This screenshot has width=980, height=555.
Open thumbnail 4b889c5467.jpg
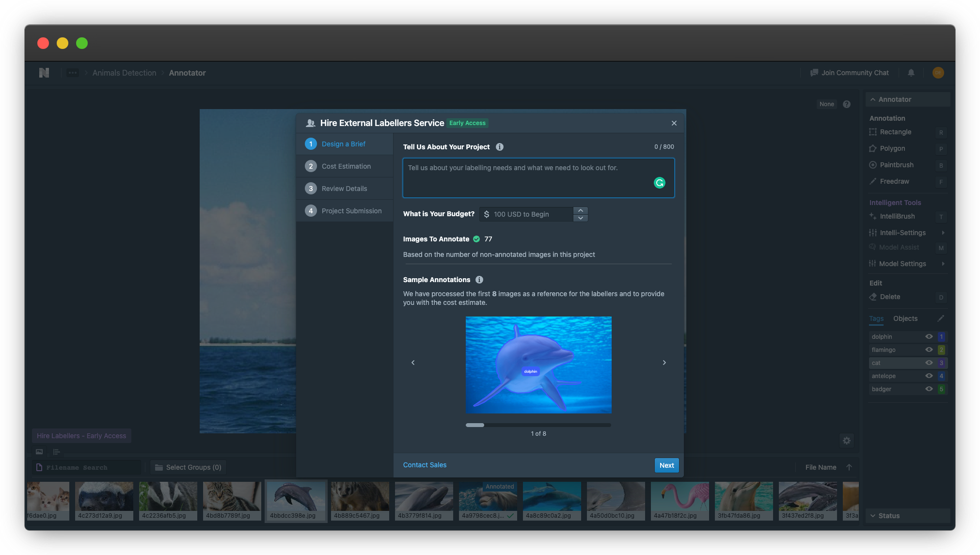click(360, 501)
